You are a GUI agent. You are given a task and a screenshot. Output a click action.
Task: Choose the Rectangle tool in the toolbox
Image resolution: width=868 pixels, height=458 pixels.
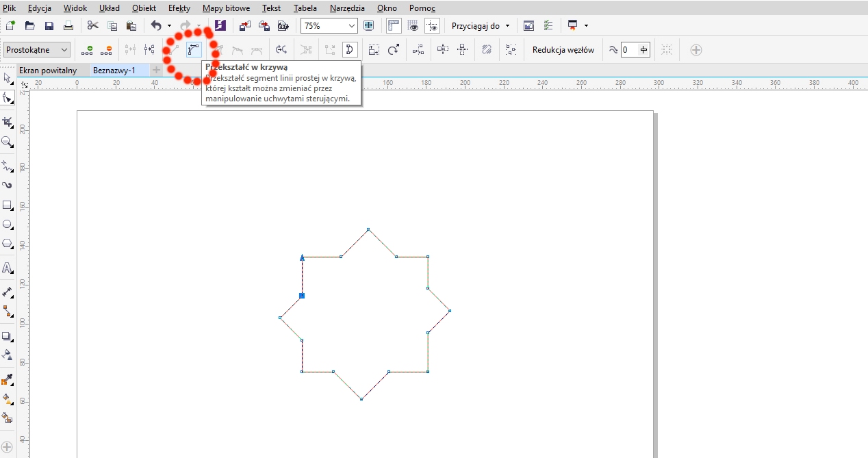8,205
